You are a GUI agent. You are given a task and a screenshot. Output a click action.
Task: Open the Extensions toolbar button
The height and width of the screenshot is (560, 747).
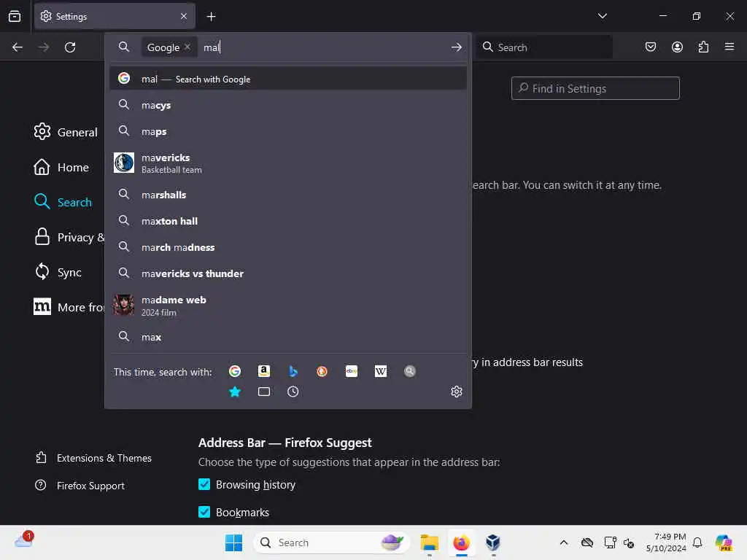point(703,47)
